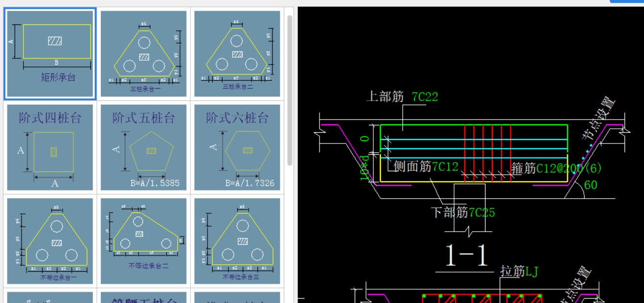The width and height of the screenshot is (644, 303).
Task: Select the 矩形承台 thumbnail
Action: pos(49,53)
